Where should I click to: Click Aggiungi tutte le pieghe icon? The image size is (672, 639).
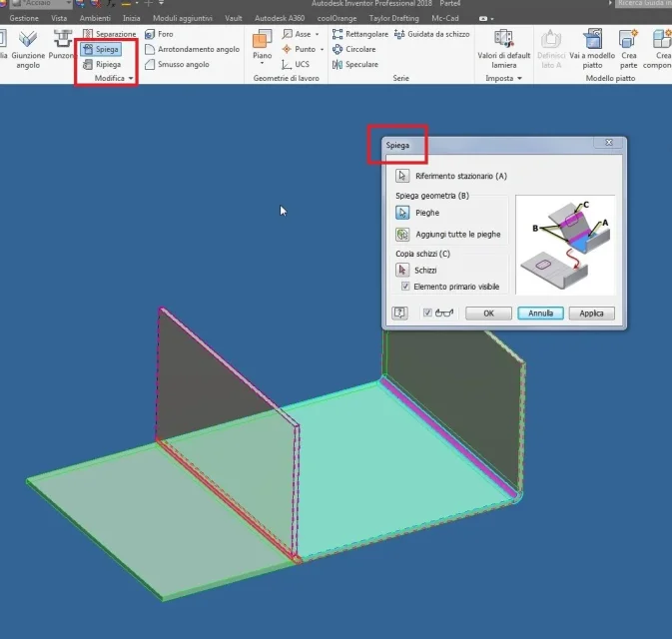[x=402, y=235]
